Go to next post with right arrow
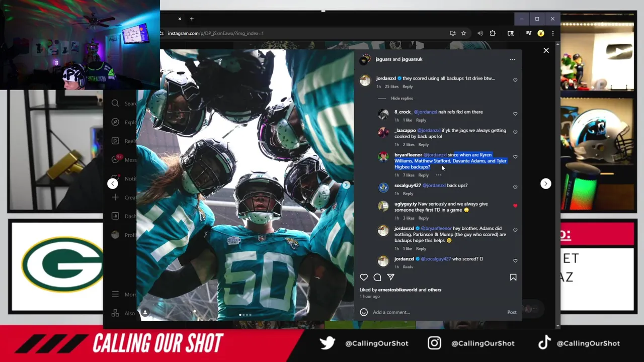 click(546, 184)
